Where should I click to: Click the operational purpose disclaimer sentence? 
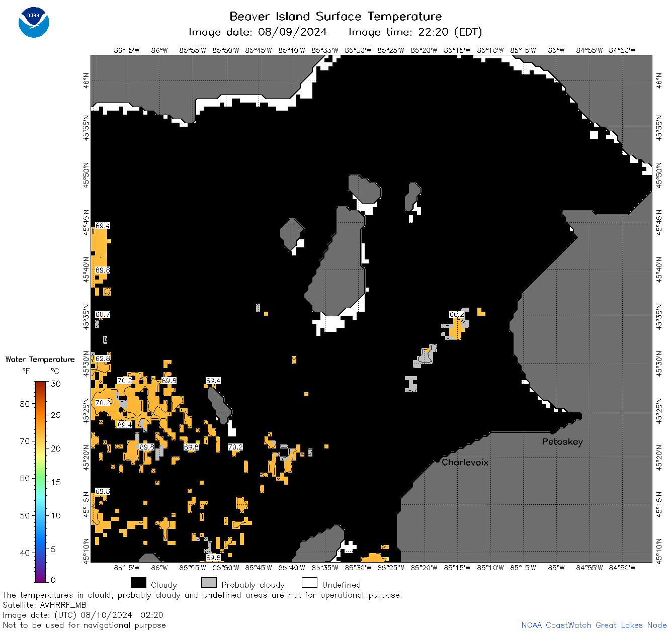click(x=202, y=595)
